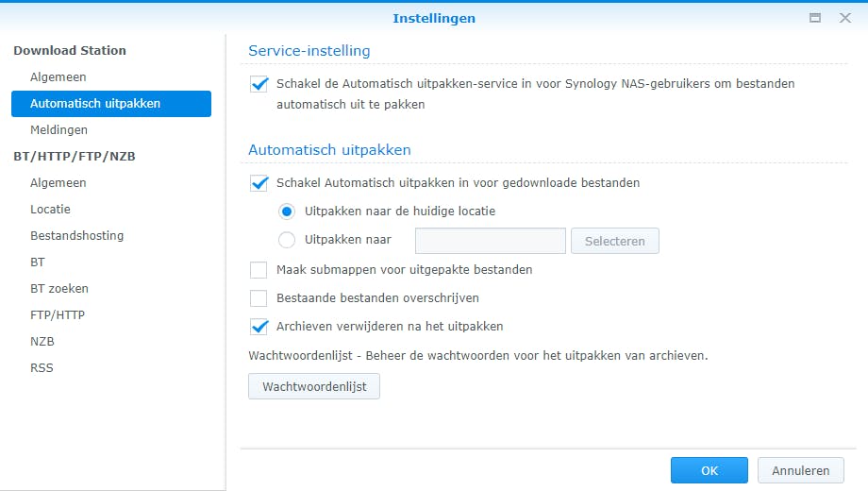Toggle Schakel Automatisch uitpakken voor gedownloade bestanden
The width and height of the screenshot is (868, 491).
(x=259, y=183)
